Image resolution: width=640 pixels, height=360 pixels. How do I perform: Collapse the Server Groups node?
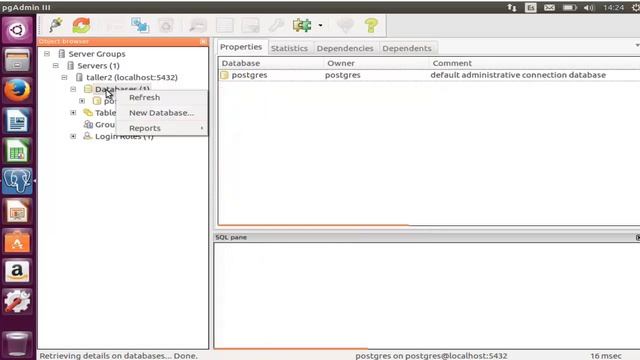coord(47,54)
